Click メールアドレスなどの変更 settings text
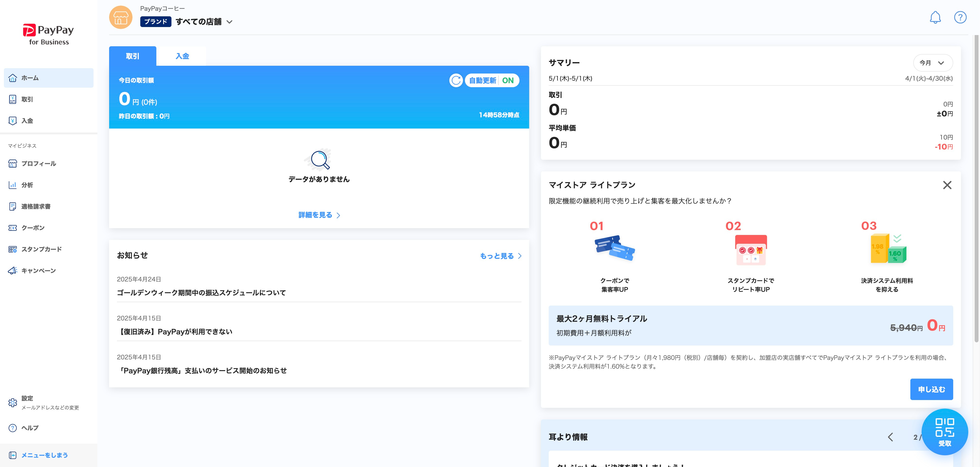Viewport: 980px width, 467px height. click(50, 408)
